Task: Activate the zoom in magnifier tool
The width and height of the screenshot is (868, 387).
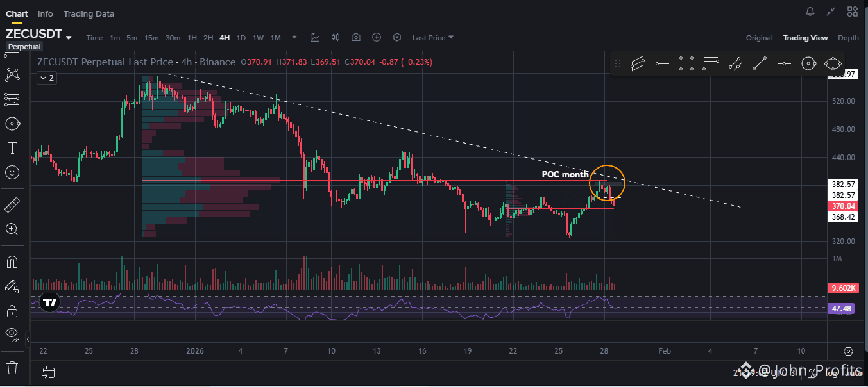Action: point(12,229)
